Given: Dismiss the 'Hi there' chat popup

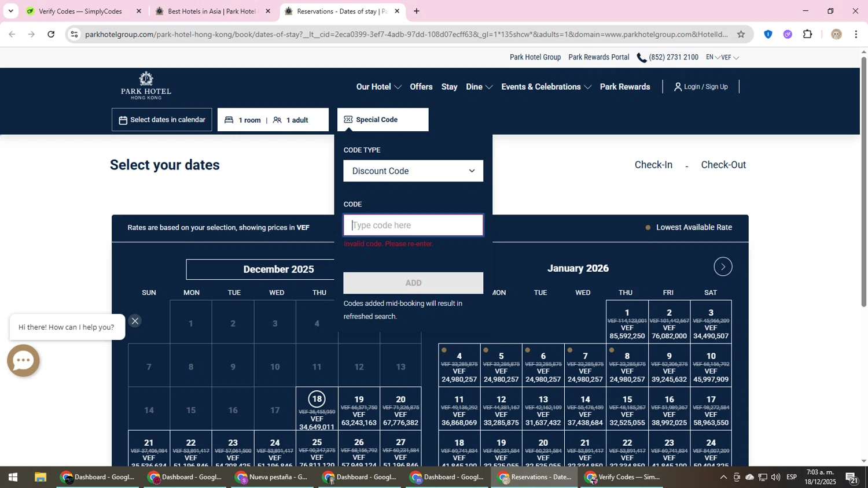Looking at the screenshot, I should (135, 321).
